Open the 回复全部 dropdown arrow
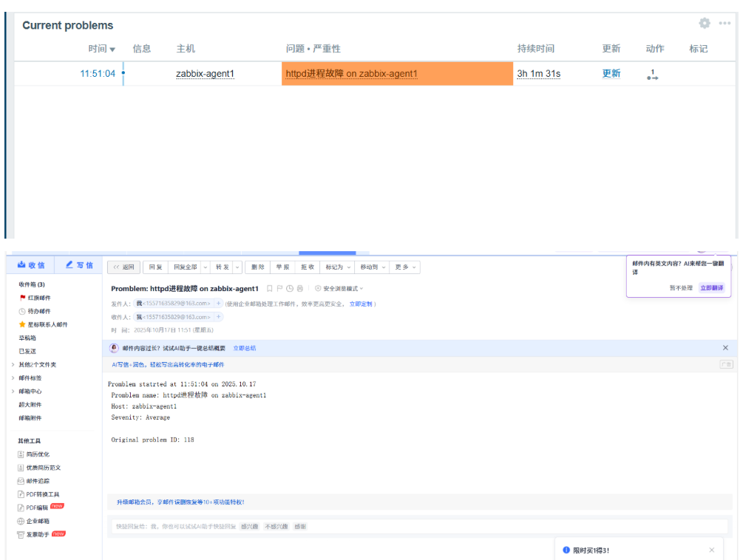This screenshot has width=740, height=560. point(206,267)
